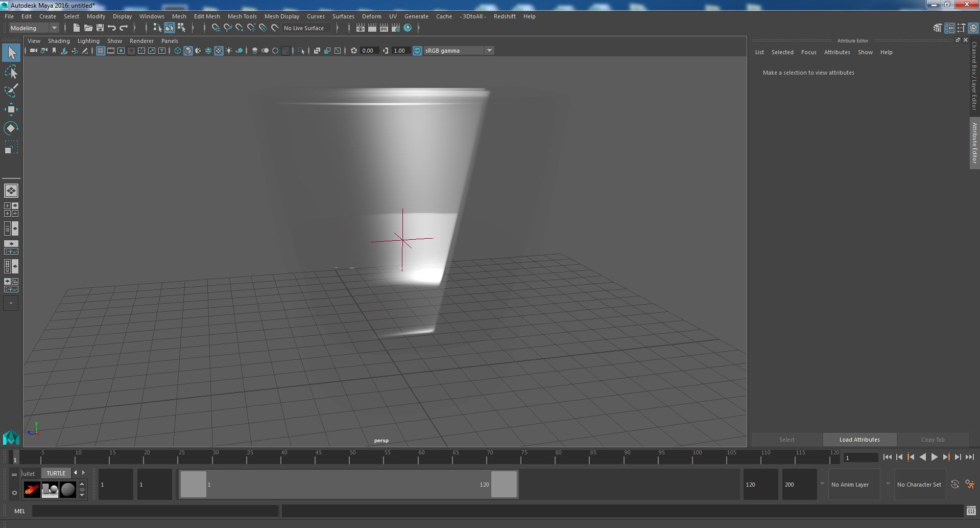The image size is (980, 528).
Task: Open animation preferences running-man icon
Action: pyautogui.click(x=970, y=484)
